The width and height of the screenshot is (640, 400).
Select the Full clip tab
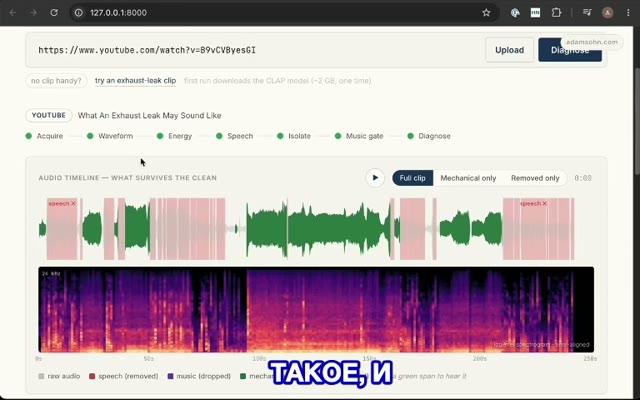tap(413, 178)
